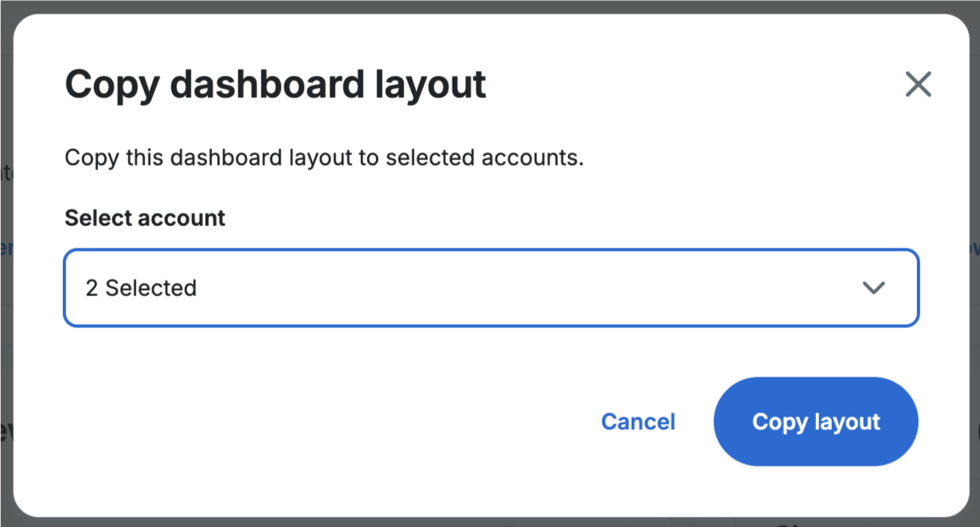The height and width of the screenshot is (527, 980).
Task: Dismiss the modal using the X icon
Action: click(x=918, y=84)
